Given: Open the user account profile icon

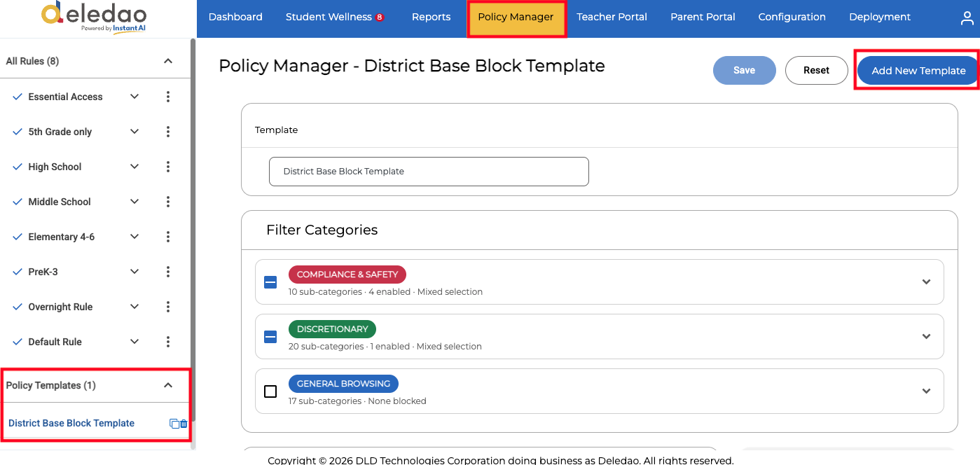Looking at the screenshot, I should [967, 18].
